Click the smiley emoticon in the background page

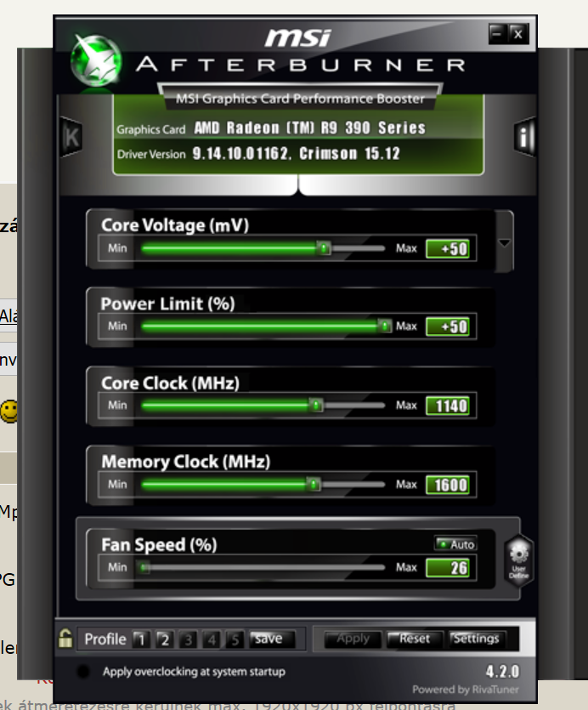pyautogui.click(x=8, y=412)
